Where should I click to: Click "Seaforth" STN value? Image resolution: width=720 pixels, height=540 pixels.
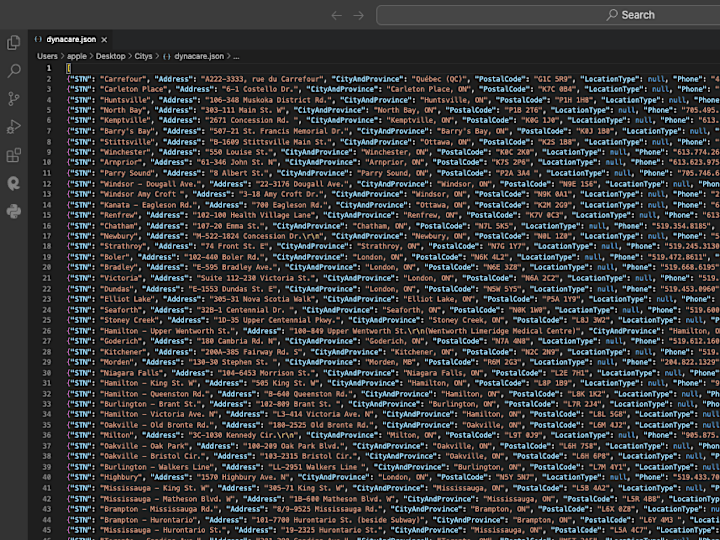coord(121,309)
